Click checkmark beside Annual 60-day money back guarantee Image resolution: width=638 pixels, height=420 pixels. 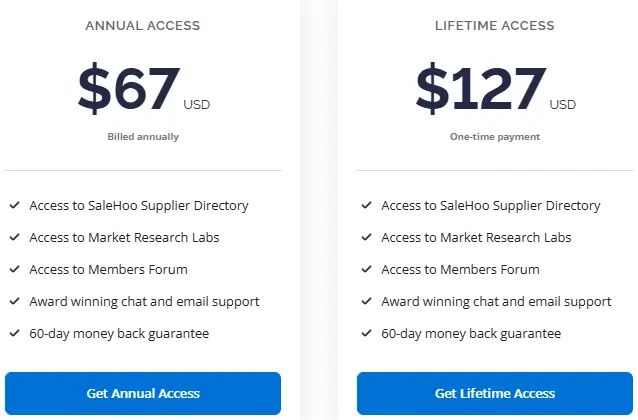pos(15,334)
